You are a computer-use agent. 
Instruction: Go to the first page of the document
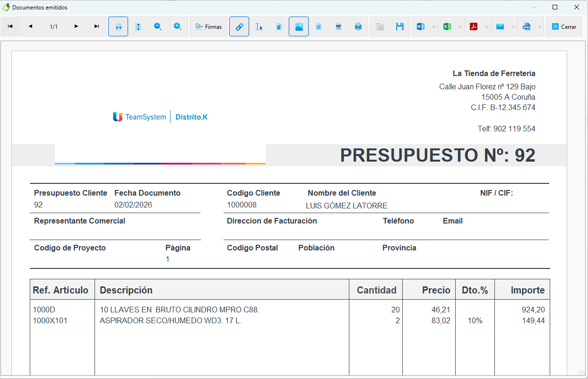click(x=10, y=26)
